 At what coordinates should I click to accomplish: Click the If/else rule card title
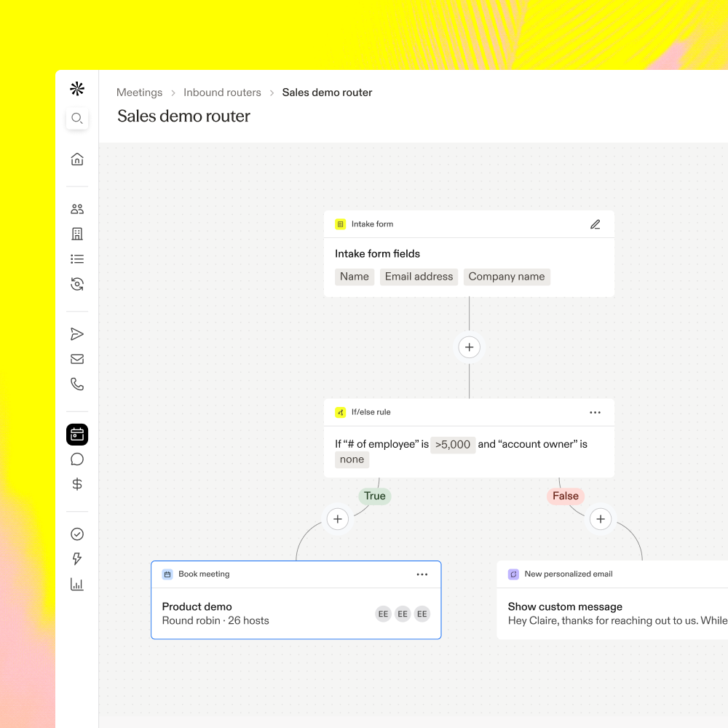coord(371,412)
